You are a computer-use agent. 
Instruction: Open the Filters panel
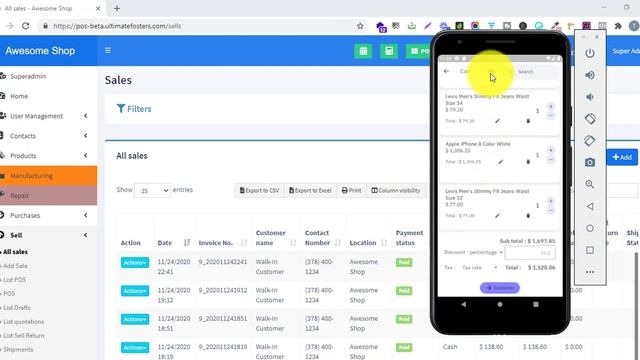pyautogui.click(x=134, y=109)
